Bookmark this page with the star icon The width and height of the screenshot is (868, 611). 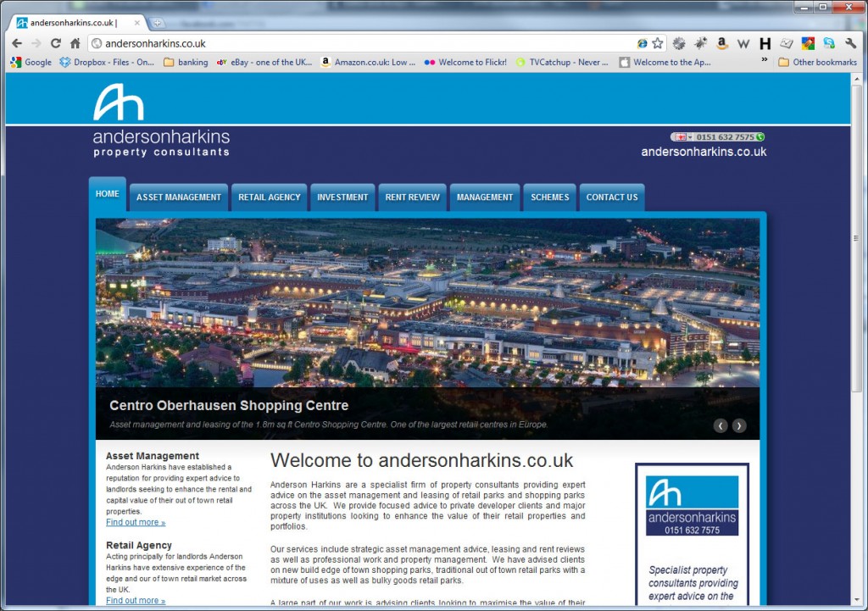coord(658,43)
